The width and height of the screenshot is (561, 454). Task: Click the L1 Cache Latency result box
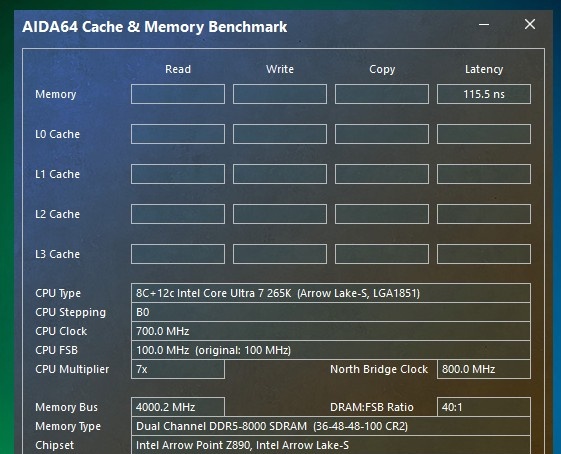pyautogui.click(x=484, y=174)
